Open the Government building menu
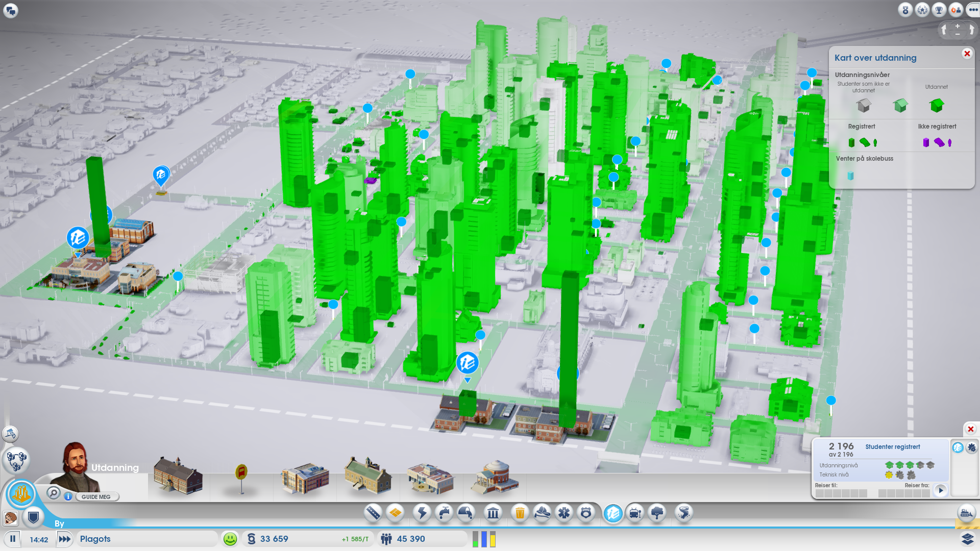The image size is (980, 551). (x=493, y=513)
